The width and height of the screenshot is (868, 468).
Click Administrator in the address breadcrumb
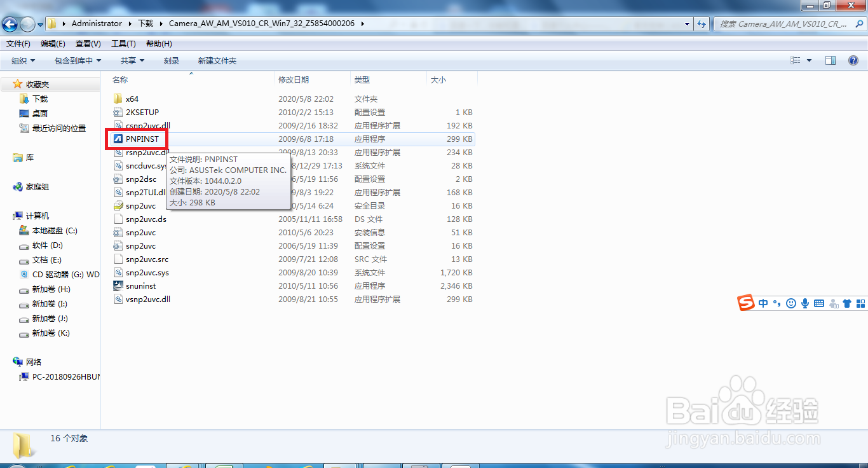coord(97,24)
